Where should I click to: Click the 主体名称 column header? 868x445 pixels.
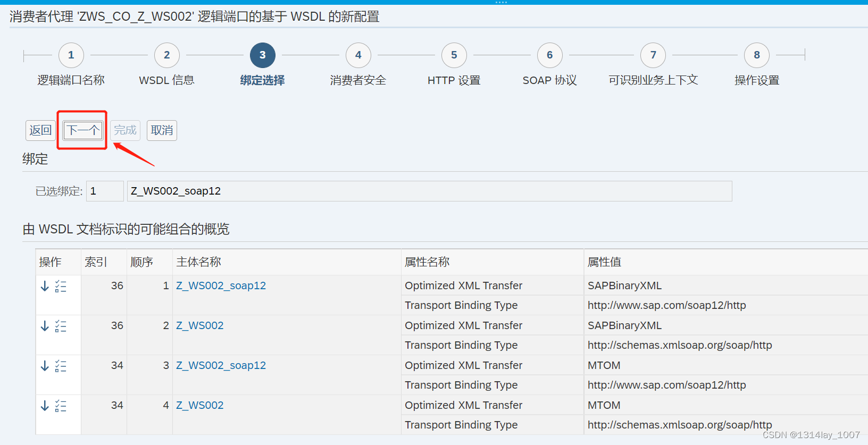click(x=287, y=262)
